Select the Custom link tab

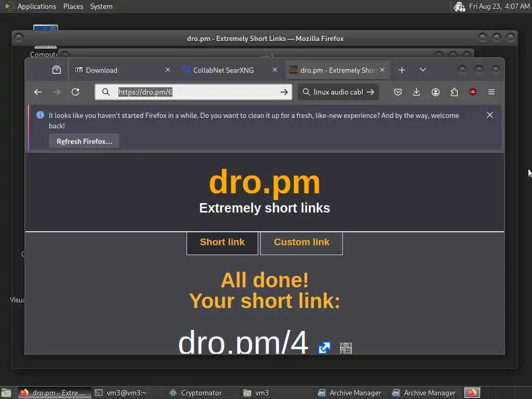(302, 242)
